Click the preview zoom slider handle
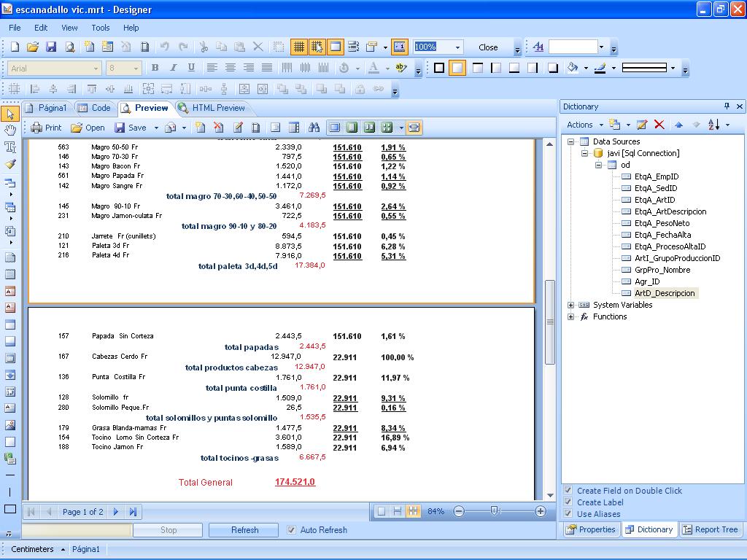Screen dimensions: 747x560 coord(494,511)
